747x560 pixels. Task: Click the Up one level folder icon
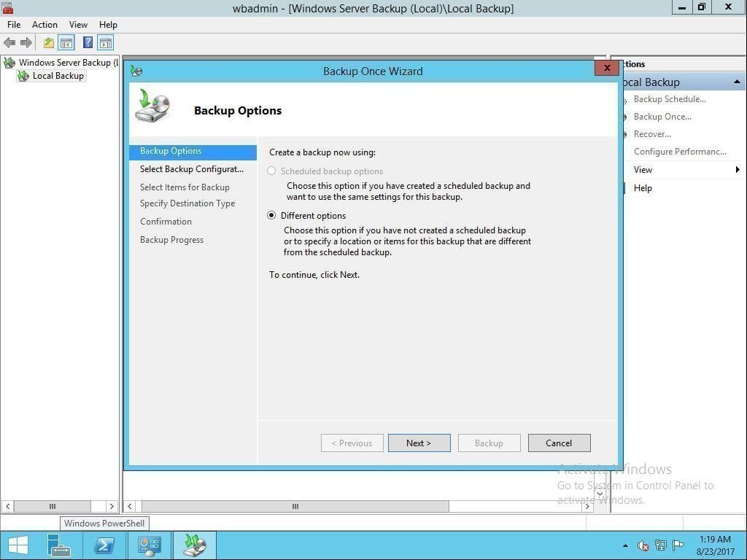[x=49, y=43]
